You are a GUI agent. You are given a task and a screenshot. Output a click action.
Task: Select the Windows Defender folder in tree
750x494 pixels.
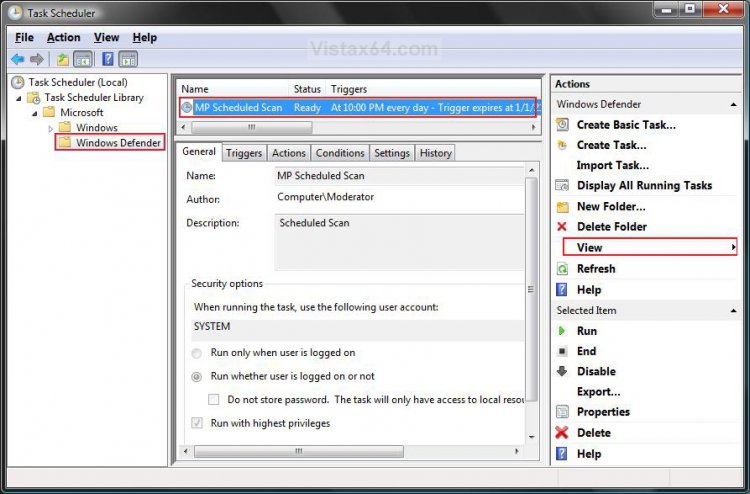point(110,143)
